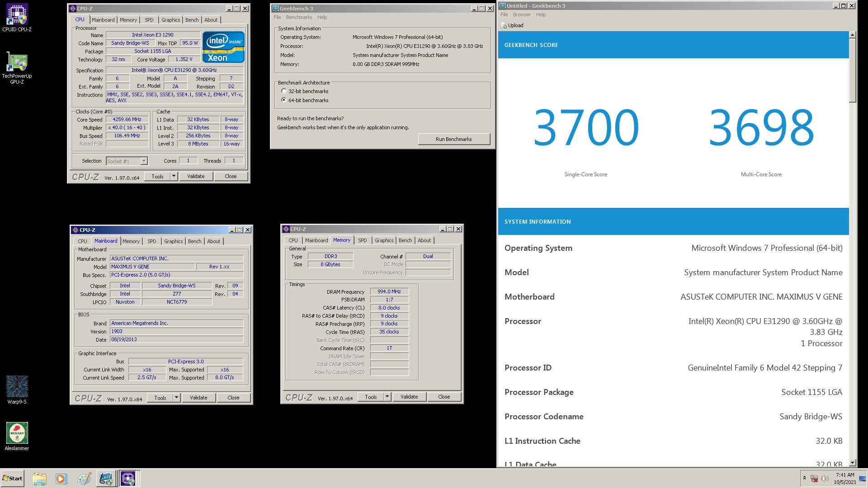Screen dimensions: 868x488
Task: Switch to Geekbench via its taskbar icon
Action: [106, 479]
